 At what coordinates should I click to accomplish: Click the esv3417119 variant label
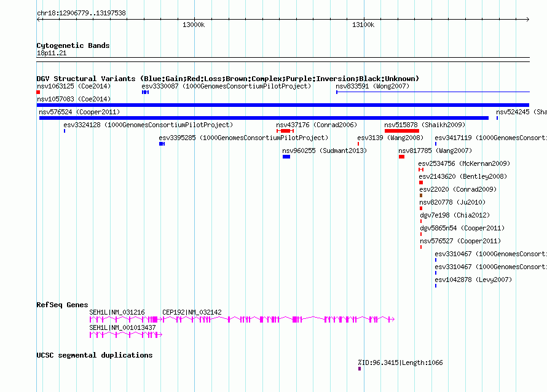tap(491, 138)
